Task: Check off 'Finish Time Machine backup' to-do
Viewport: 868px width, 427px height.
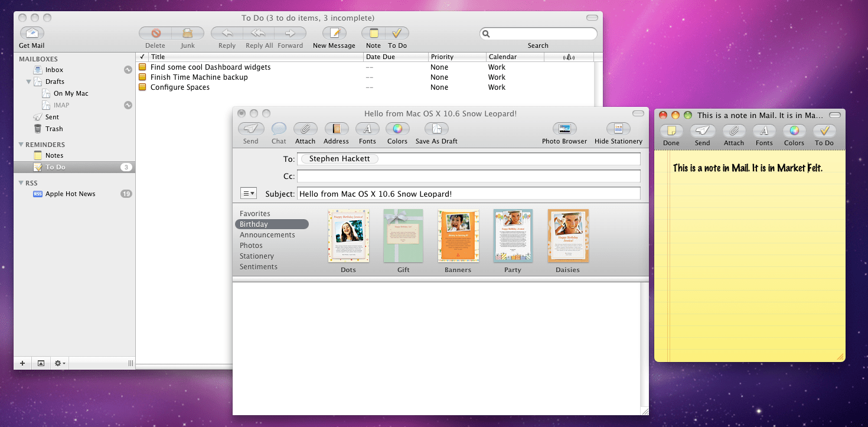Action: coord(142,77)
